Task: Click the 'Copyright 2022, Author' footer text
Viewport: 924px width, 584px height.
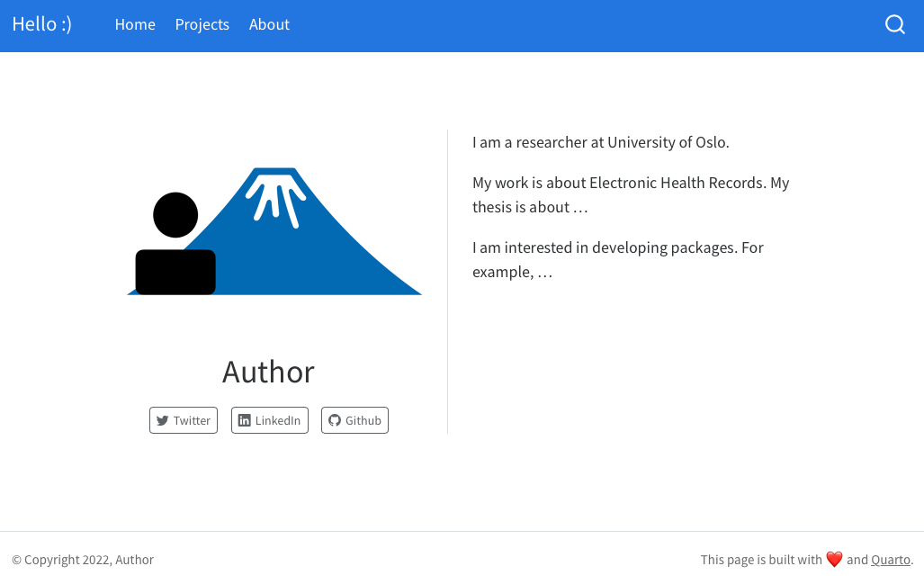Action: (x=83, y=560)
